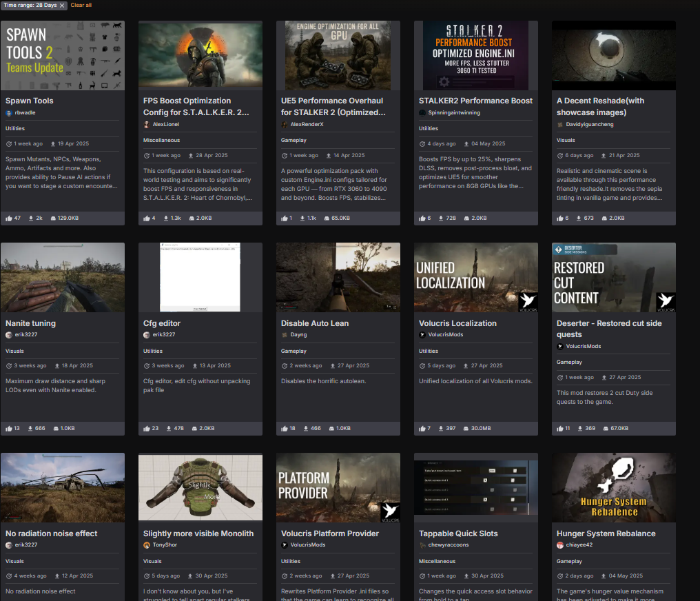This screenshot has height=601, width=700.
Task: Open the Spawn Tools mod thumbnail
Action: pyautogui.click(x=63, y=55)
